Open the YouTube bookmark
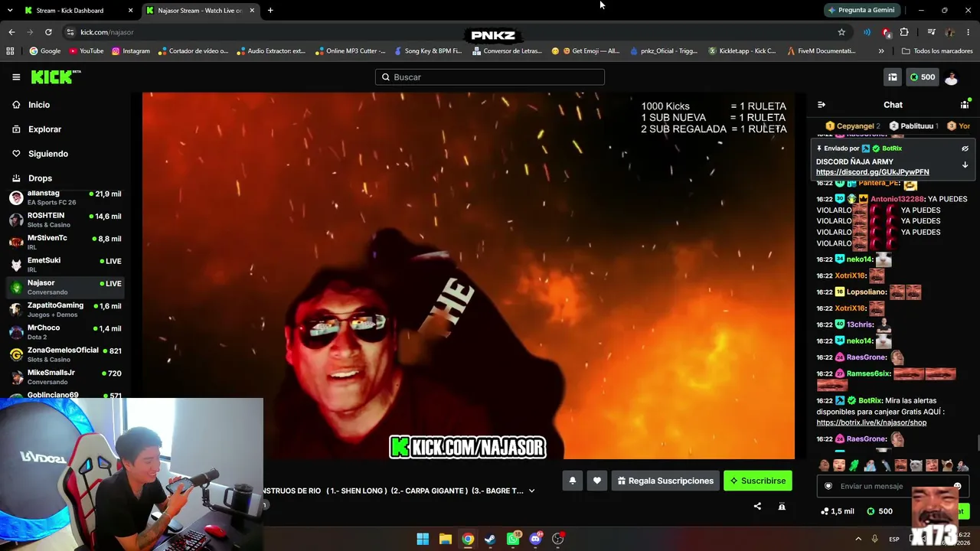 coord(86,51)
